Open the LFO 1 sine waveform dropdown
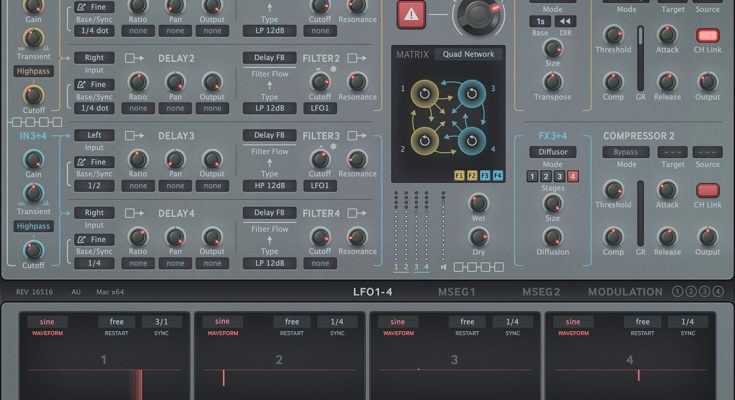Screen dimensions: 735x400 (x=47, y=322)
